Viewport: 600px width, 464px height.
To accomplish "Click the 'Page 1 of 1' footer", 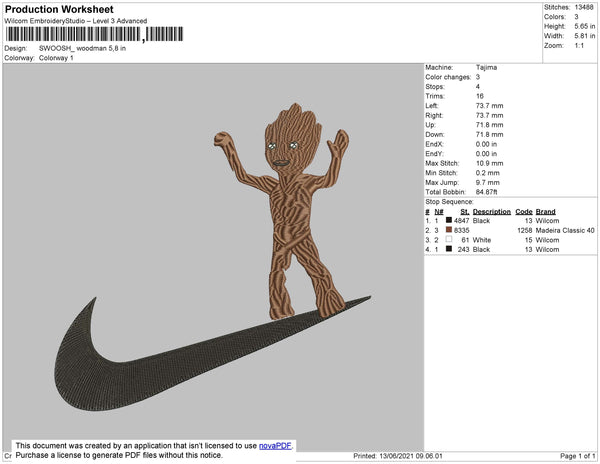I will pyautogui.click(x=578, y=456).
